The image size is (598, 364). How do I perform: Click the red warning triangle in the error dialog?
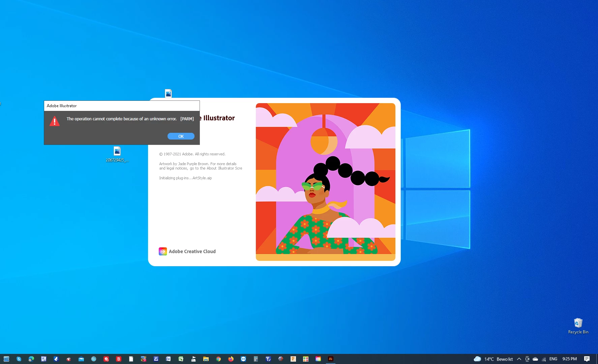click(x=55, y=121)
